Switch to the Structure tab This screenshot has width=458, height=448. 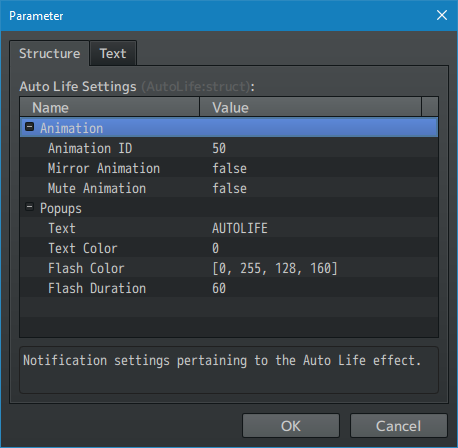point(49,53)
